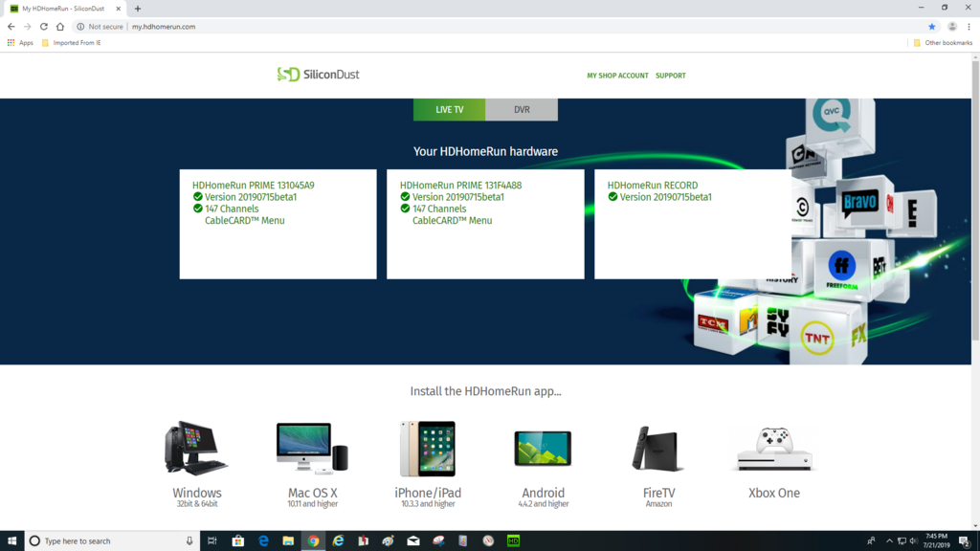
Task: Select the FireTV device image
Action: coord(658,449)
